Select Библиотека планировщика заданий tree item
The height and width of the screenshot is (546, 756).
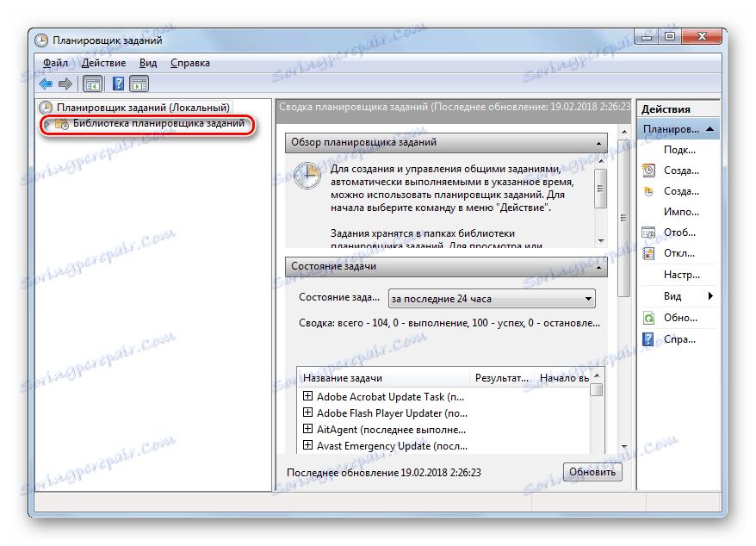(x=158, y=123)
